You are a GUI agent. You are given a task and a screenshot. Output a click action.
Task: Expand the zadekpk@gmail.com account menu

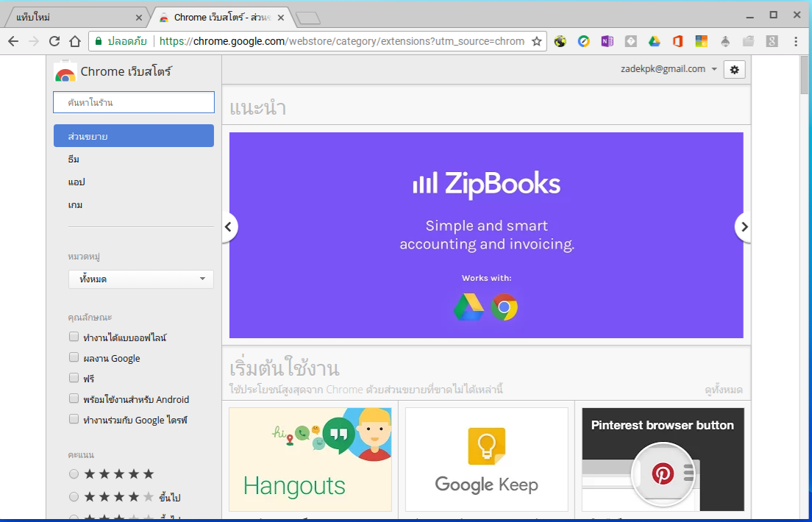[x=669, y=69]
